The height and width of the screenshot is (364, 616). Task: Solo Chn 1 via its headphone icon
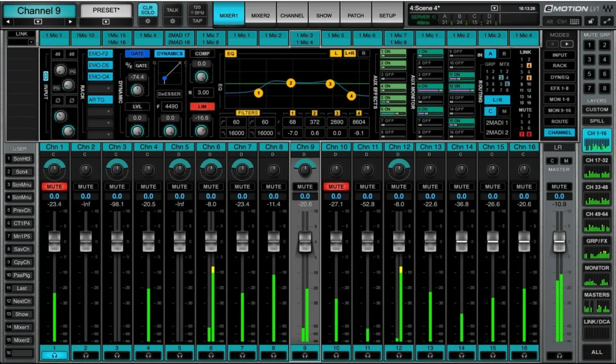[54, 355]
